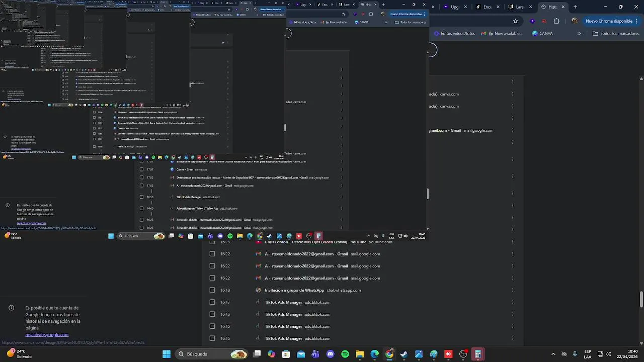Open Discord from the main taskbar
This screenshot has height=362, width=644.
(330, 354)
